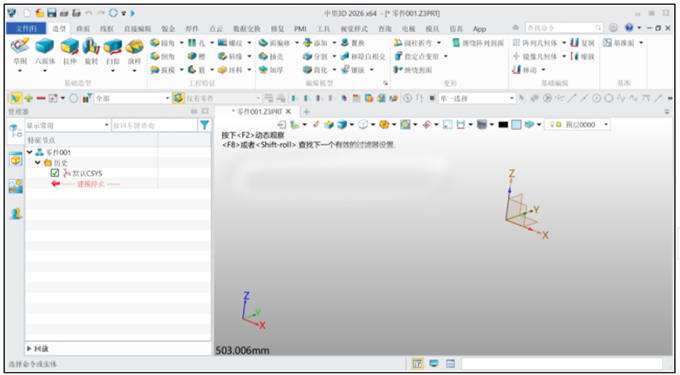The image size is (680, 375).
Task: Open the 直接编辑 direct edit tab
Action: (x=137, y=29)
